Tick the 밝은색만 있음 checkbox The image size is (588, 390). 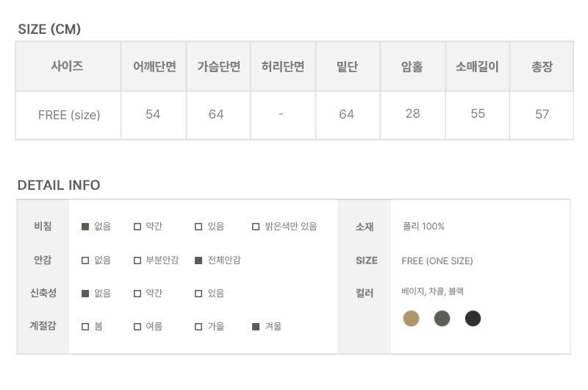click(x=256, y=227)
